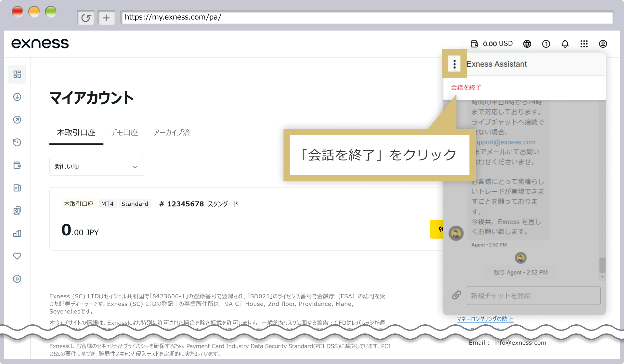Screen dimensions: 624x364
Task: Click the スタンダード account name label
Action: coord(223,204)
